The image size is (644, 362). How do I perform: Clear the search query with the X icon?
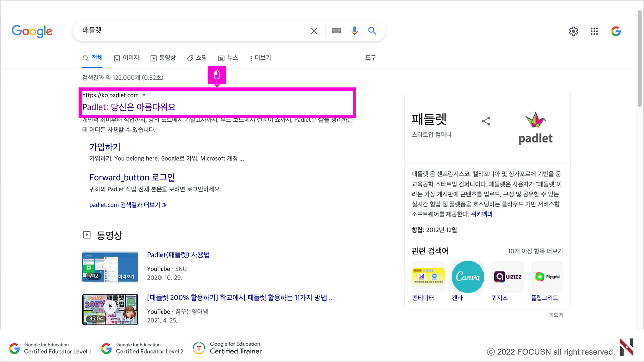click(314, 30)
